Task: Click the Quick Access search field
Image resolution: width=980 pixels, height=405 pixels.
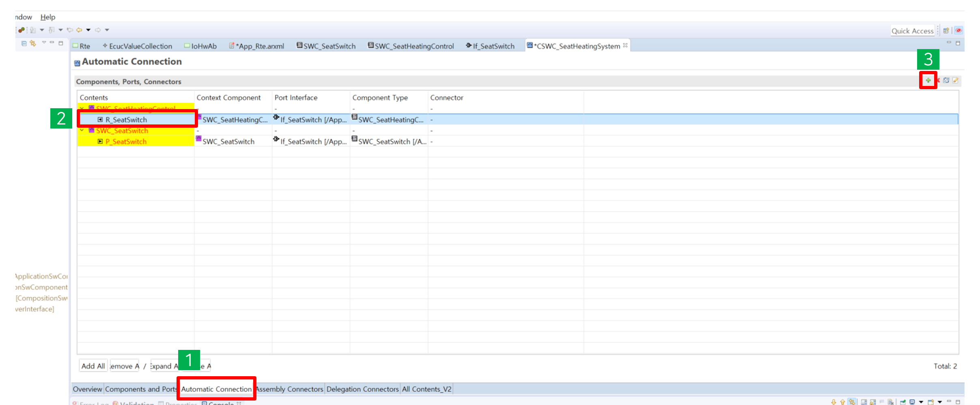Action: pos(912,31)
